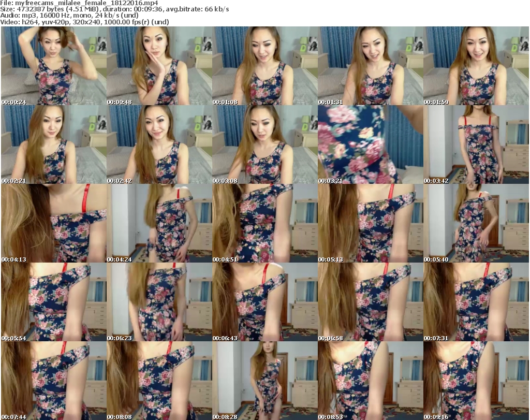The height and width of the screenshot is (420, 530).
Task: Click the thumbnail timestamped 00:00:24
Action: (53, 66)
